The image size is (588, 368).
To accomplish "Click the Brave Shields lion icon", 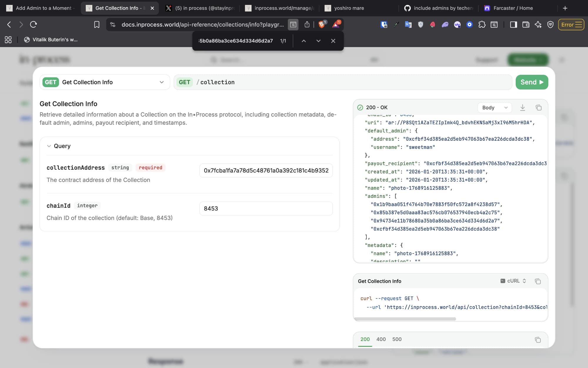I will tap(322, 24).
